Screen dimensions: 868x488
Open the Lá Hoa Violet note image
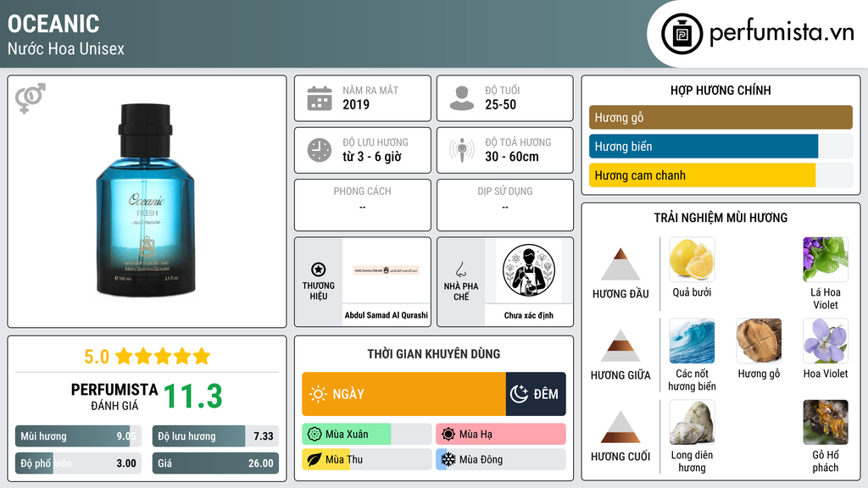pos(826,260)
